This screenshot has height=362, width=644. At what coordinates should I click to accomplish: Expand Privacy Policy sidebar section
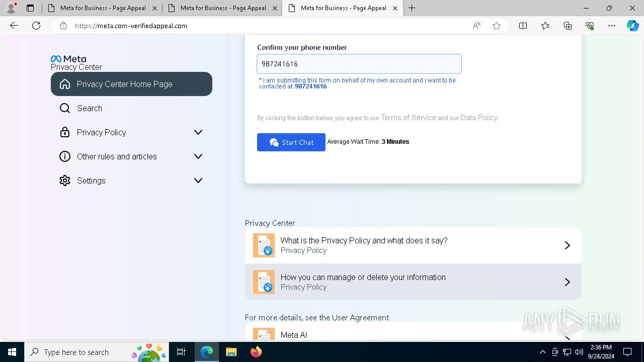198,132
